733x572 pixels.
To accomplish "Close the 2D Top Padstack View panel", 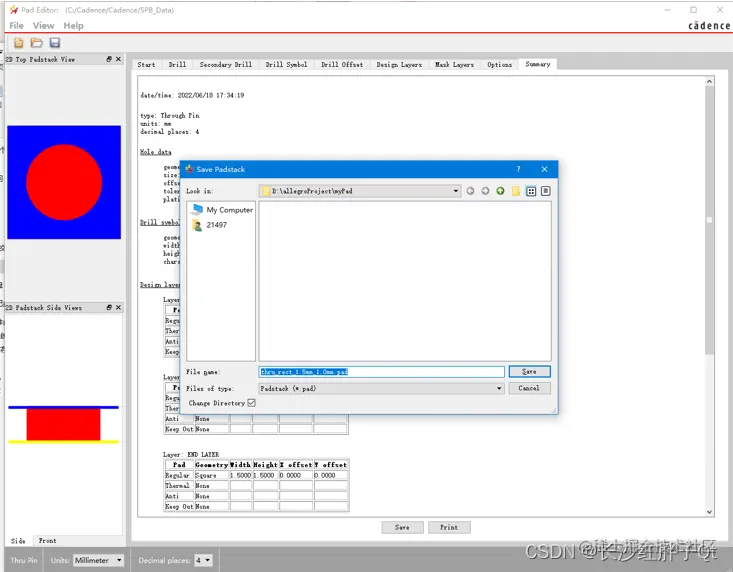I will coord(118,59).
